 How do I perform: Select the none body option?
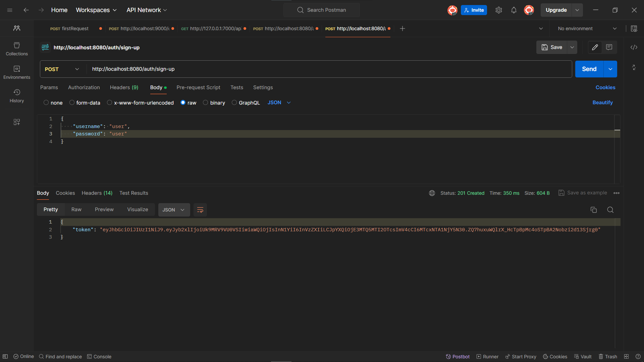point(53,103)
